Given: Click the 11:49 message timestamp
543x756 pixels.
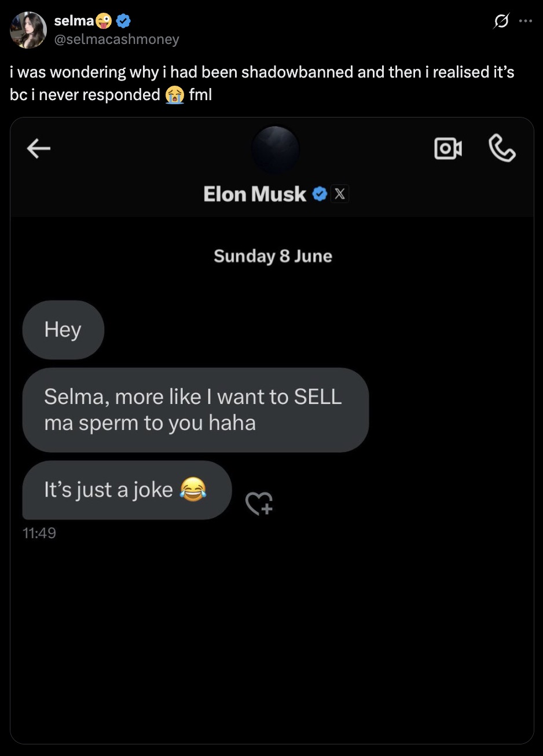Looking at the screenshot, I should pos(39,533).
